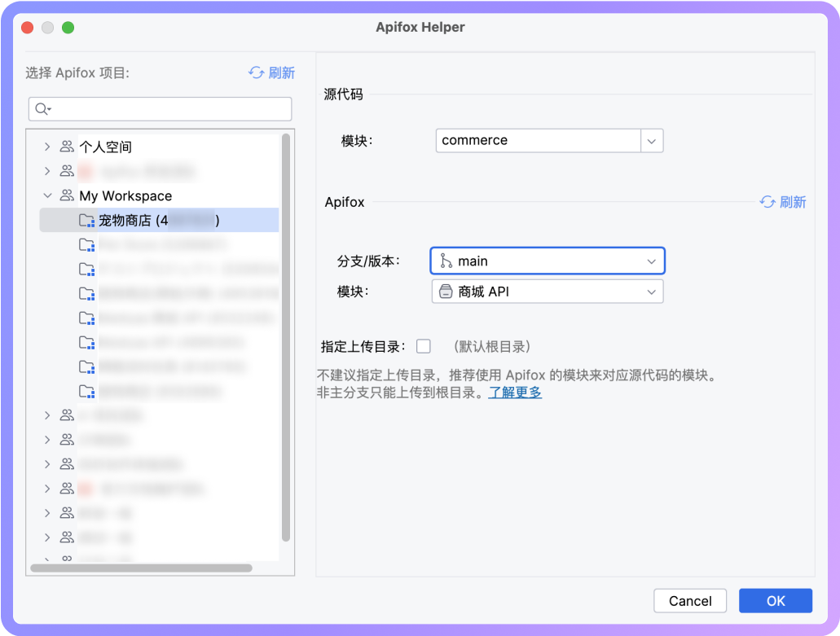Click the Cancel button

coord(690,601)
